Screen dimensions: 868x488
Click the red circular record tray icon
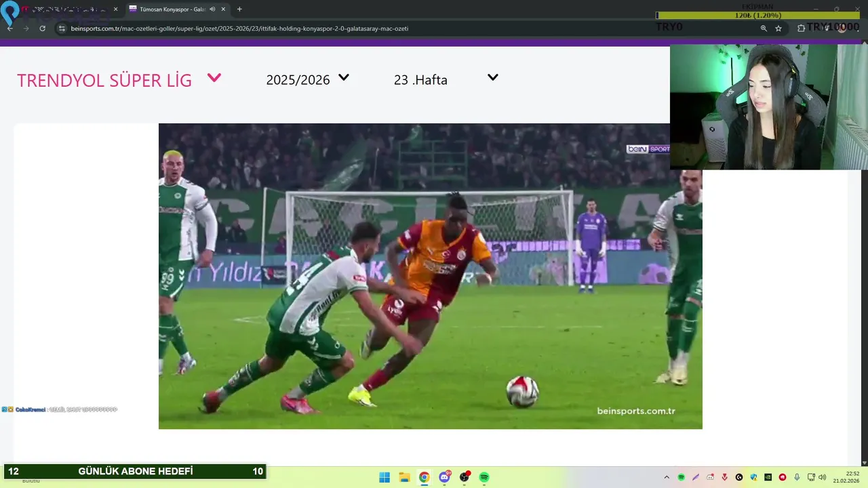[x=783, y=477]
